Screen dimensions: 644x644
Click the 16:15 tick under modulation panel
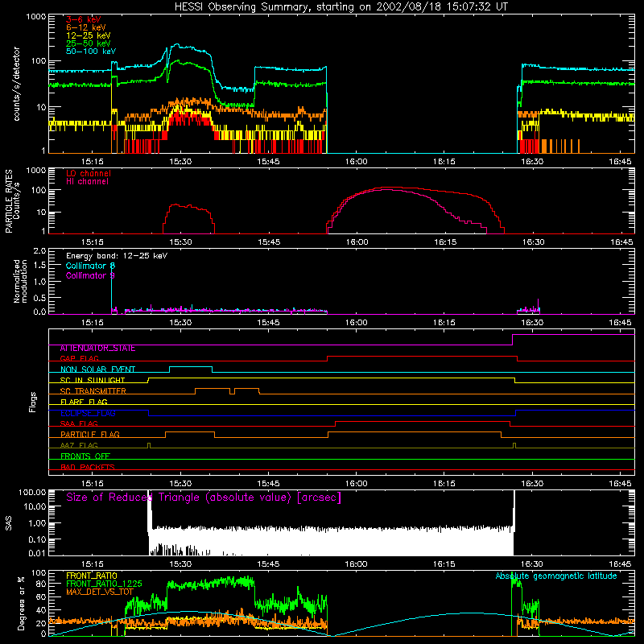[444, 323]
